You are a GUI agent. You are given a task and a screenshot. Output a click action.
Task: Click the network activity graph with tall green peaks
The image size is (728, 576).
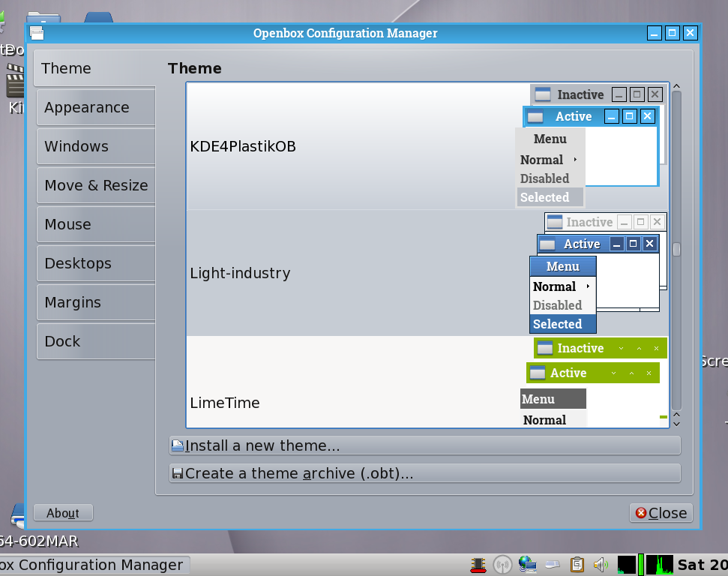[660, 565]
